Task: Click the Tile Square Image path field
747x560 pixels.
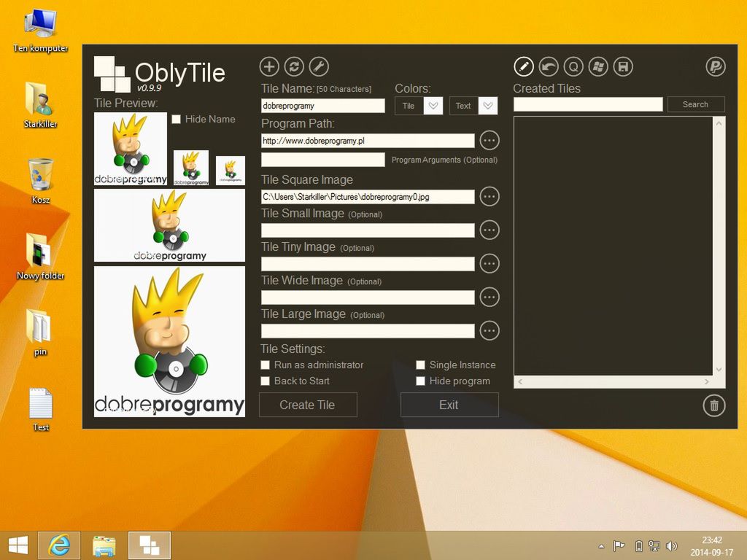Action: [x=368, y=197]
